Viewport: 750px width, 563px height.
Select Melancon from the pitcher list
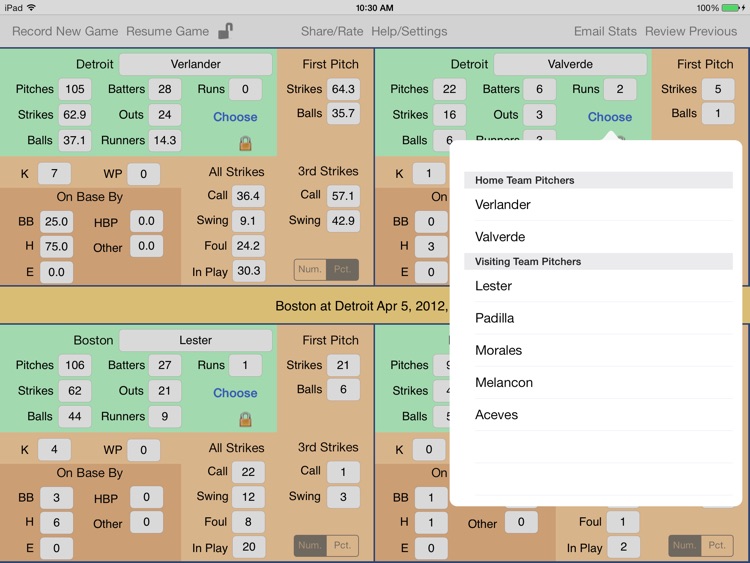click(598, 383)
